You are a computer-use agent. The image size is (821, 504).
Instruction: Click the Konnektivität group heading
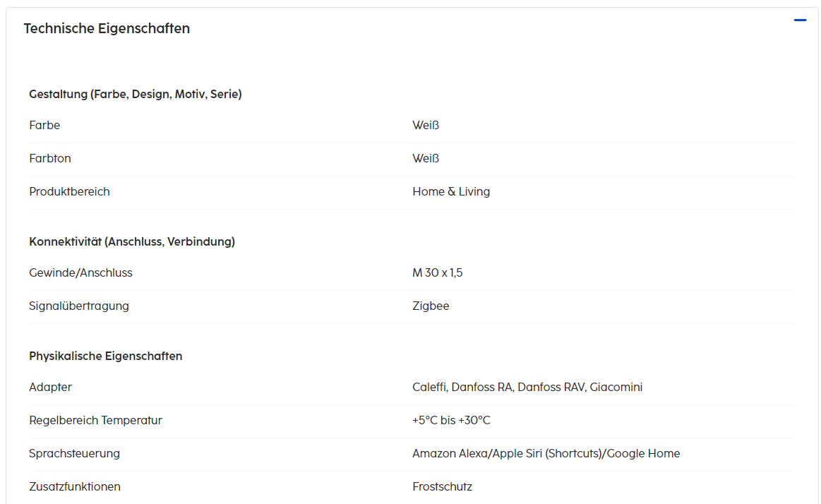tap(132, 241)
